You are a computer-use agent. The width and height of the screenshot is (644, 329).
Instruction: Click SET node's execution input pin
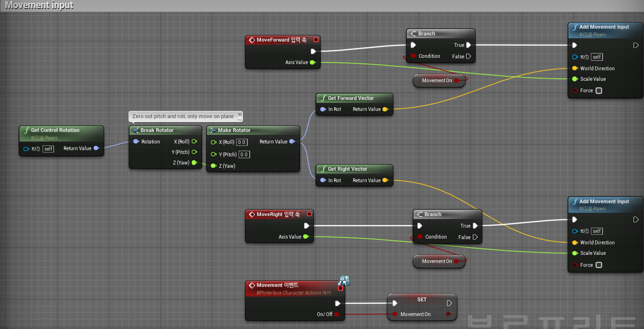pyautogui.click(x=394, y=303)
